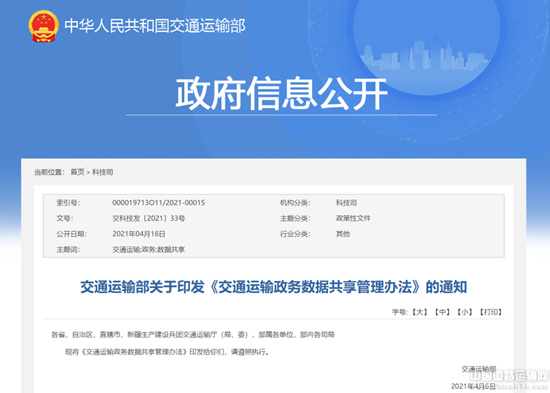550x393 pixels.
Task: Select index number 000019713O11/2021-00015
Action: click(x=159, y=202)
